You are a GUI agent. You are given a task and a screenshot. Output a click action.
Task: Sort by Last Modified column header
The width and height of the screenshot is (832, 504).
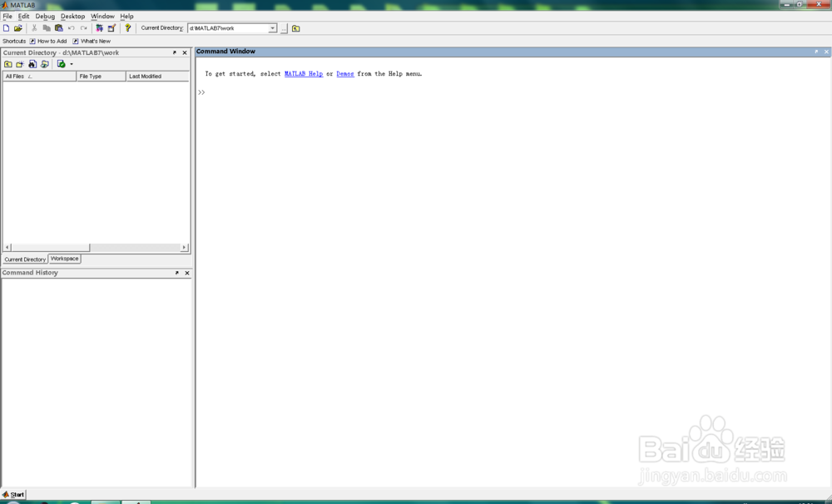click(157, 77)
